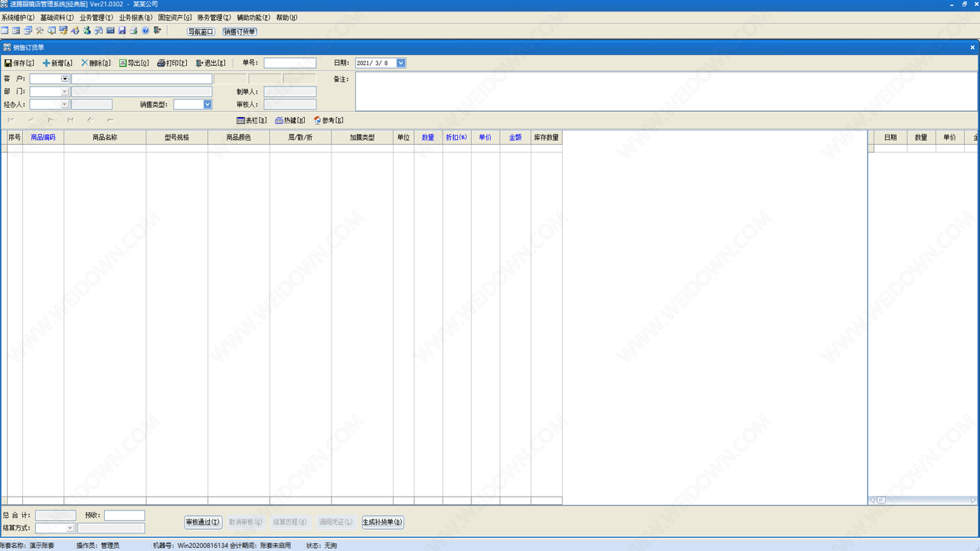Click the second window-layout toolbar icon
980x551 pixels.
click(x=16, y=31)
